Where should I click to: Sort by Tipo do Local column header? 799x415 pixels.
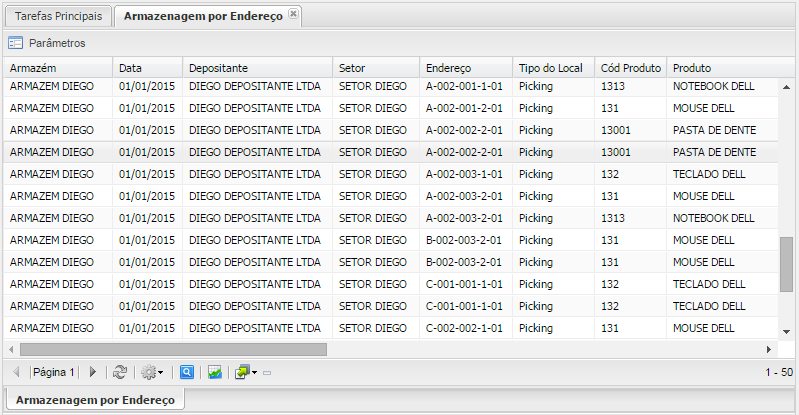553,68
